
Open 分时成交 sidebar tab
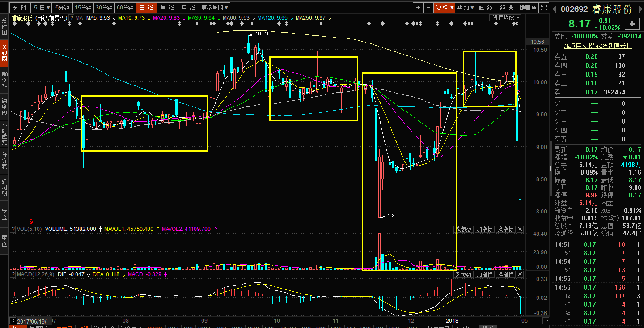[4, 134]
